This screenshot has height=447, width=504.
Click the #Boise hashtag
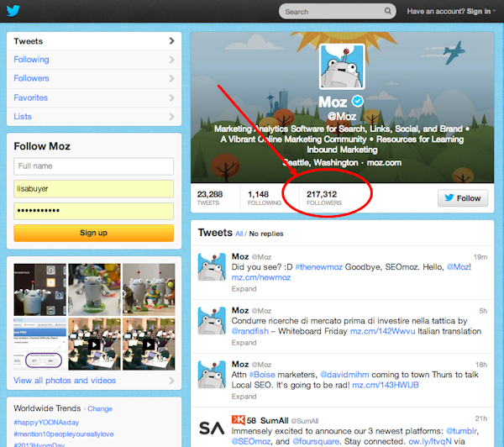click(262, 375)
